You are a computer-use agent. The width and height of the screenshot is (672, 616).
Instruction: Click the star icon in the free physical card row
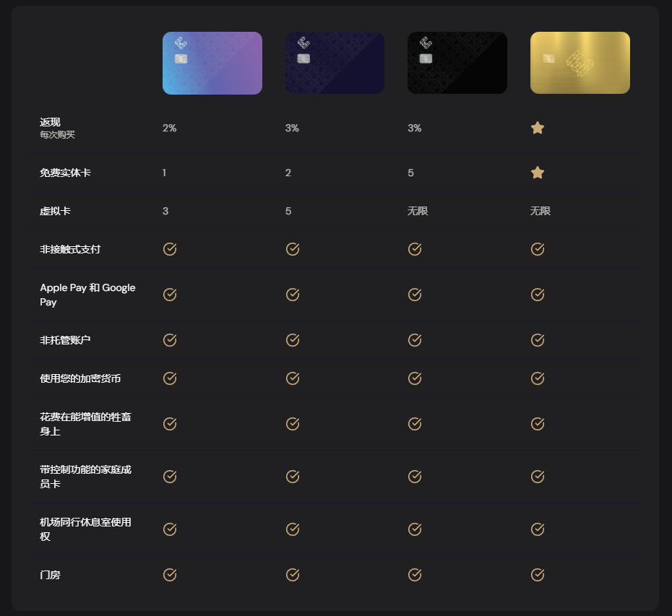coord(538,173)
